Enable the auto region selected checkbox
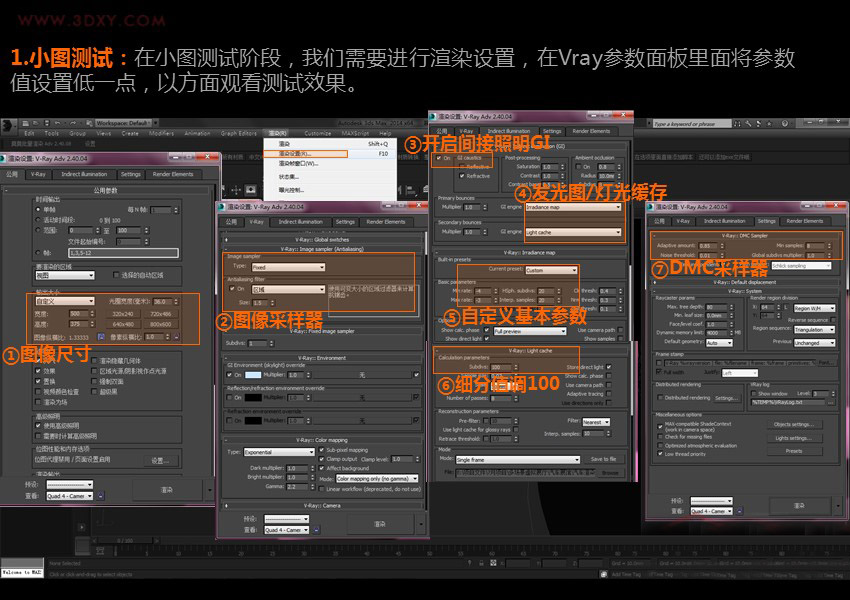The image size is (850, 600). pos(116,275)
